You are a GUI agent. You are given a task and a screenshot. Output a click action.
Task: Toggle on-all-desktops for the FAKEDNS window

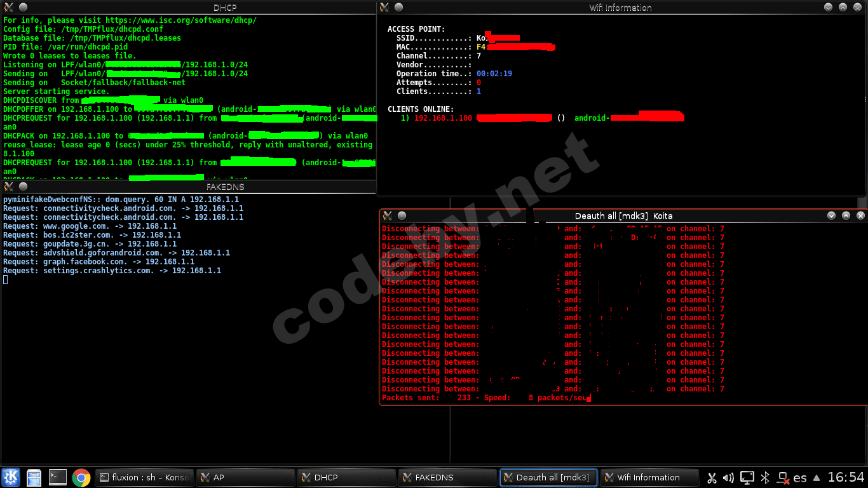(x=23, y=187)
